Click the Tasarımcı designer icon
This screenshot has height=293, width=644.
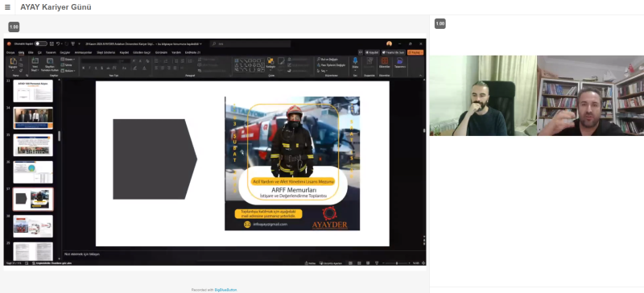pos(399,63)
